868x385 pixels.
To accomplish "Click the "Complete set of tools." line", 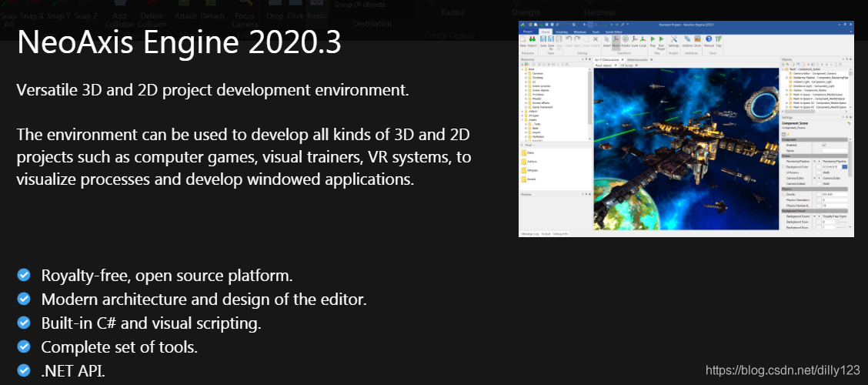I will point(119,347).
